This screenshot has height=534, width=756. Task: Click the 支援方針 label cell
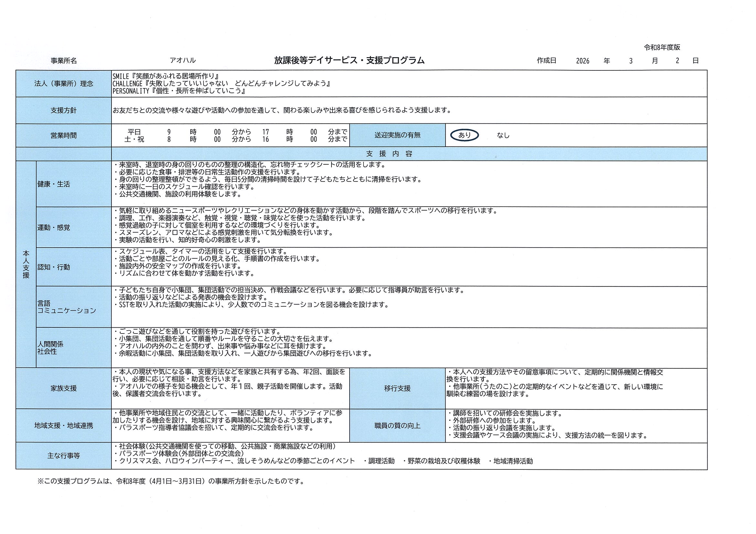coord(64,110)
